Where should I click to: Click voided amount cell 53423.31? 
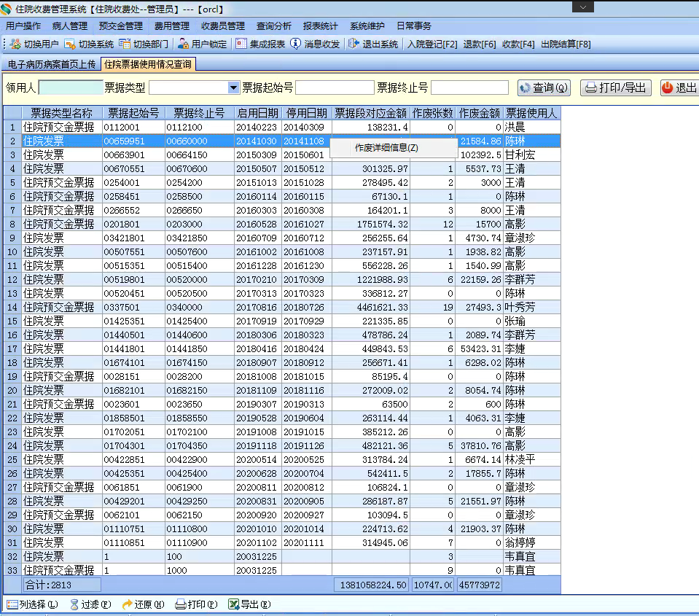tap(480, 349)
